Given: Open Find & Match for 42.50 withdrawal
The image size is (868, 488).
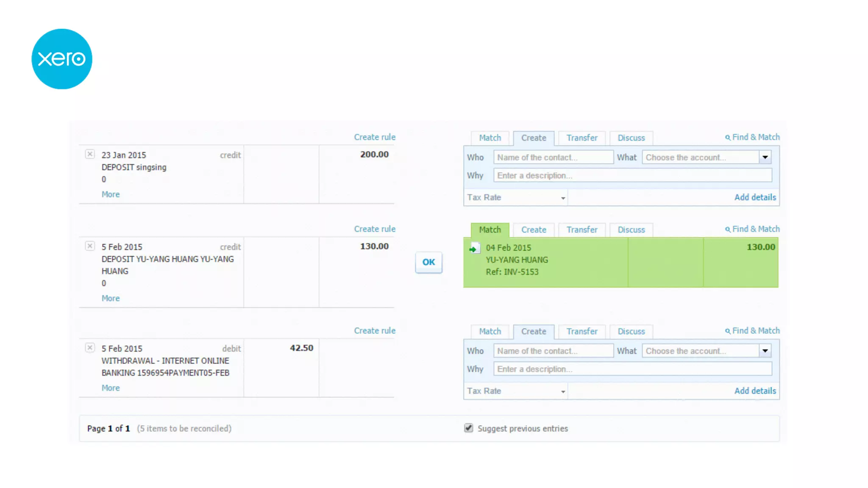Looking at the screenshot, I should tap(752, 331).
